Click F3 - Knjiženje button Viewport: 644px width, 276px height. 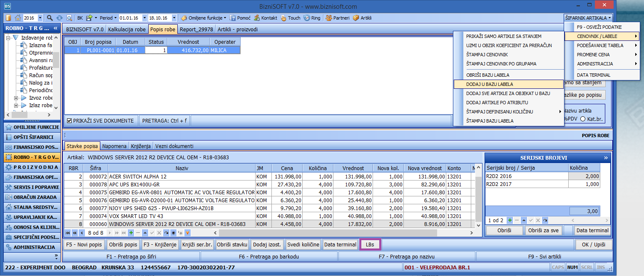pyautogui.click(x=160, y=244)
